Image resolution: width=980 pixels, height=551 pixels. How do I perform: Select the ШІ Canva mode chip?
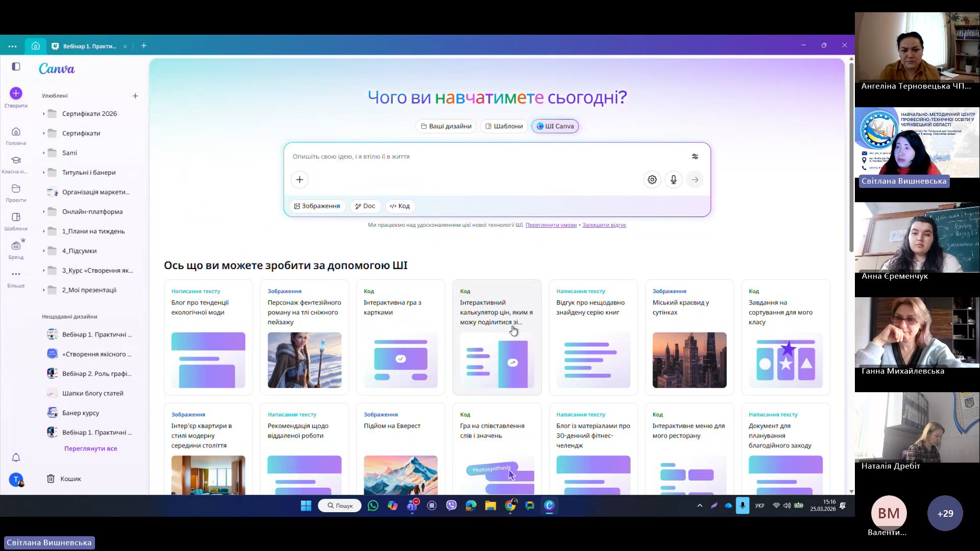click(555, 126)
